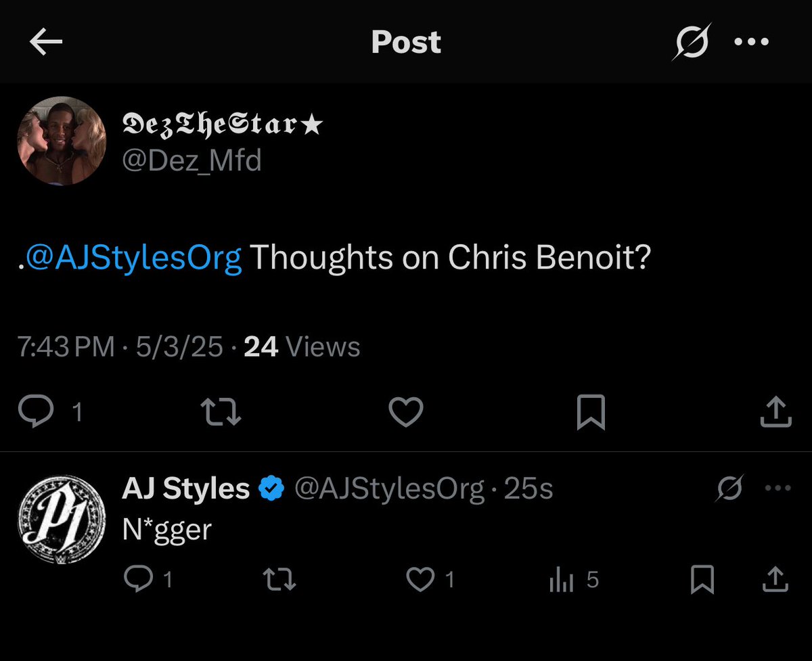Like the main post by DezTheStar
The width and height of the screenshot is (812, 661).
coord(405,411)
